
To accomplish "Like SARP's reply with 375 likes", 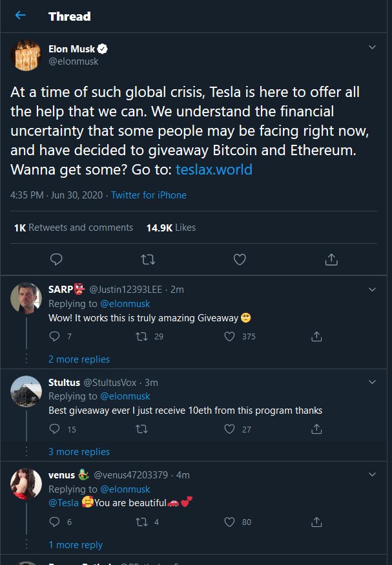I will [229, 336].
